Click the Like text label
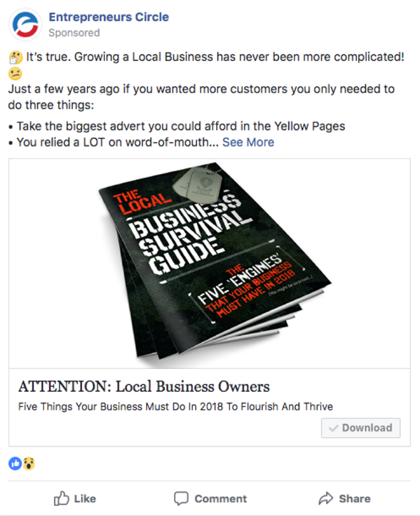 point(85,499)
